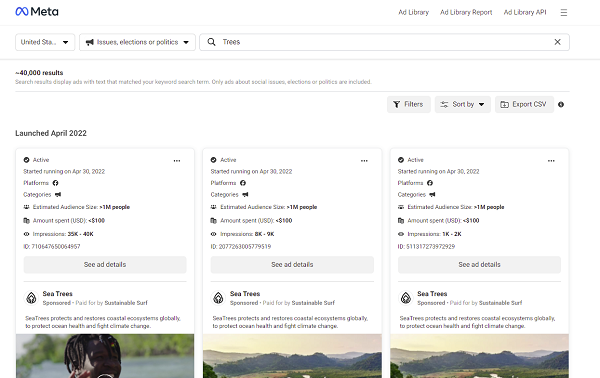The width and height of the screenshot is (600, 378).
Task: Click audience size people icon on 1K - 2K card
Action: (x=401, y=207)
